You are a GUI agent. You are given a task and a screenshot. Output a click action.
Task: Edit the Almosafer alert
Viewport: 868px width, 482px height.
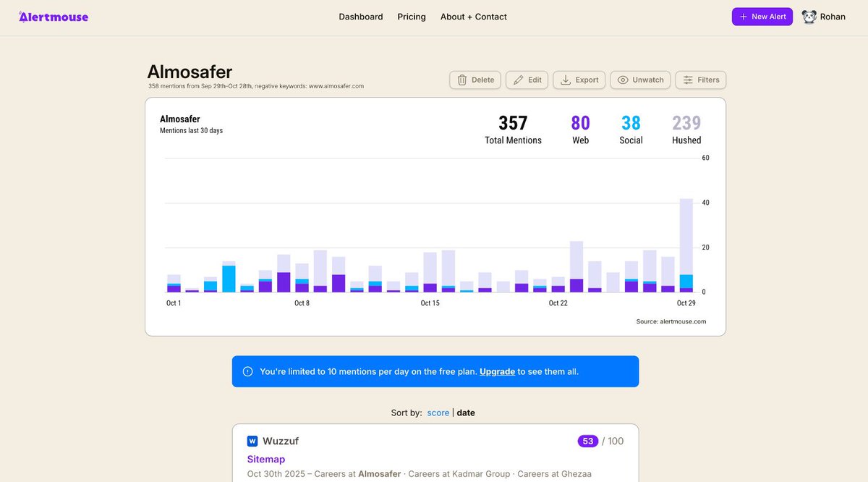point(527,80)
